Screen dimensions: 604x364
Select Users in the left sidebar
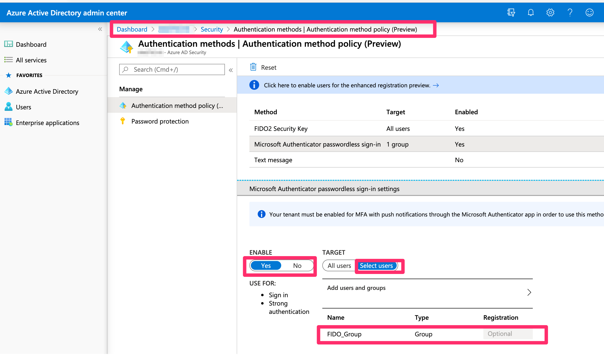[23, 107]
